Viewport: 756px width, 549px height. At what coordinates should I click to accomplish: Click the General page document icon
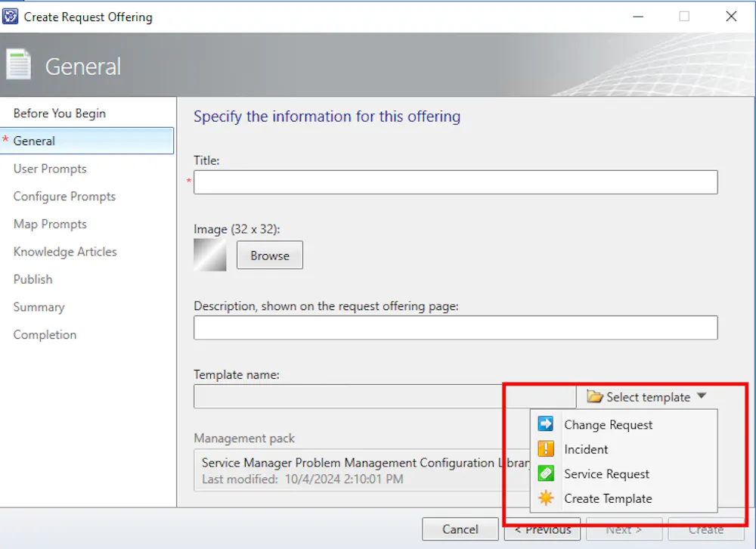tap(19, 64)
